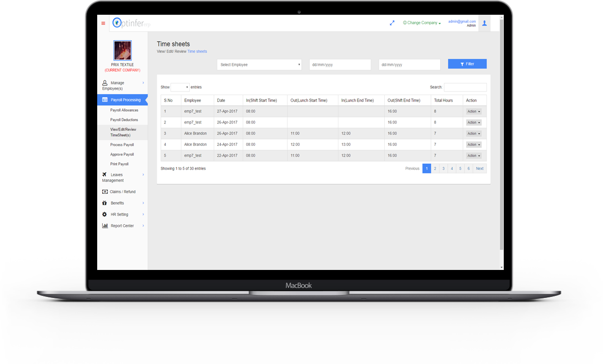Screen dimensions: 603x364
Task: Click the Claims / Refund money icon
Action: click(x=105, y=192)
